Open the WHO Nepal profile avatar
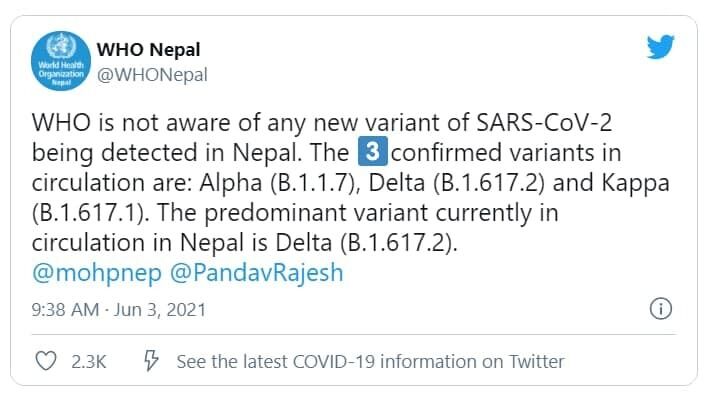 point(61,61)
